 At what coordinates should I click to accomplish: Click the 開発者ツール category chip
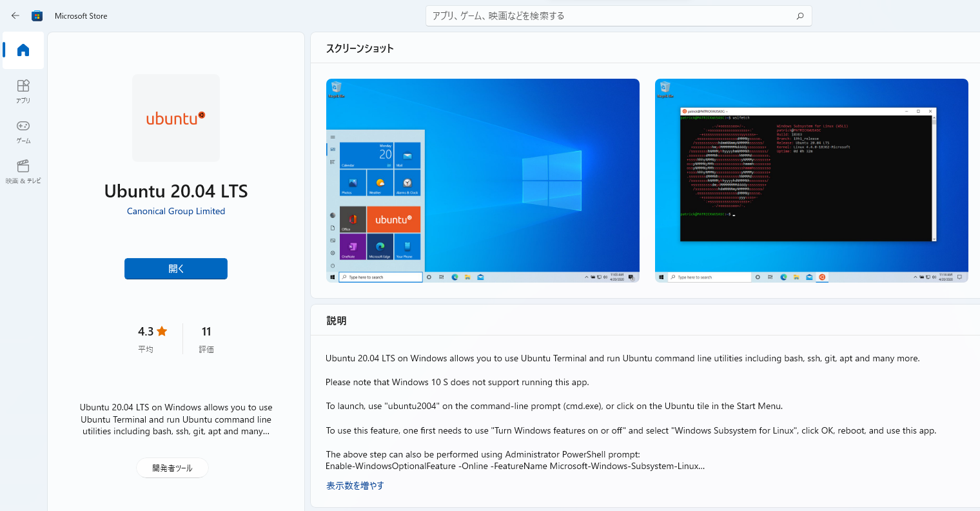[x=172, y=468]
